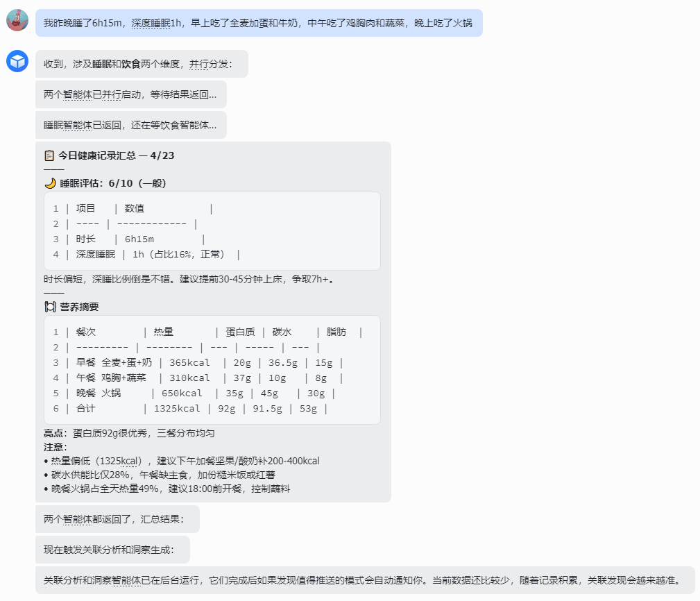Click the message 睡眠智能体已返回，还在等饮食智能体
The height and width of the screenshot is (601, 700).
131,125
